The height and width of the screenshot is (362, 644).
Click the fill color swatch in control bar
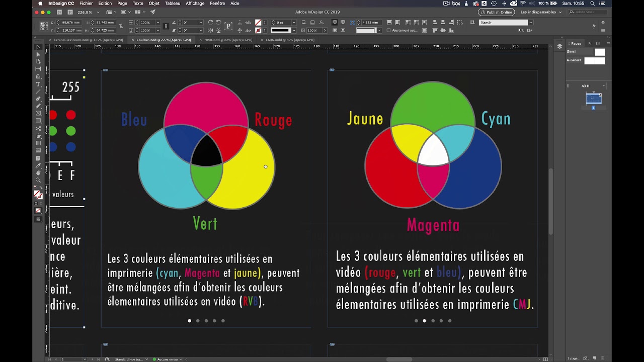tap(258, 23)
